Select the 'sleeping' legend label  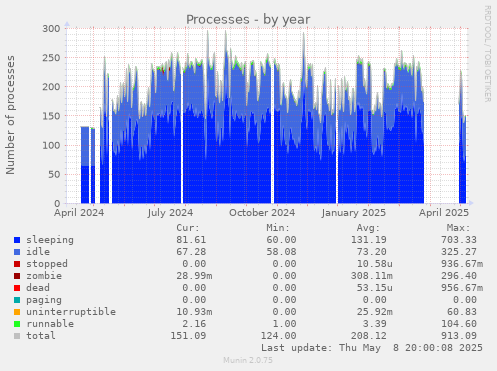click(50, 240)
